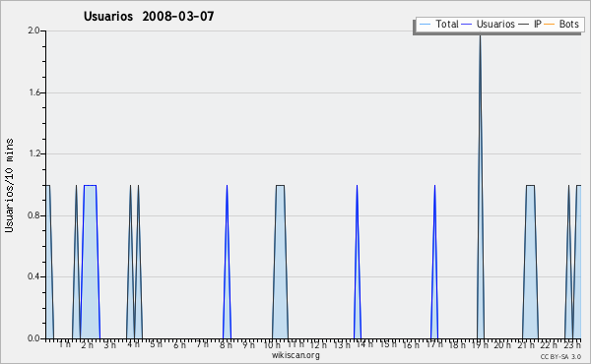Click the 21 h x-axis label
Viewport: 591px width, 364px height.
526,344
